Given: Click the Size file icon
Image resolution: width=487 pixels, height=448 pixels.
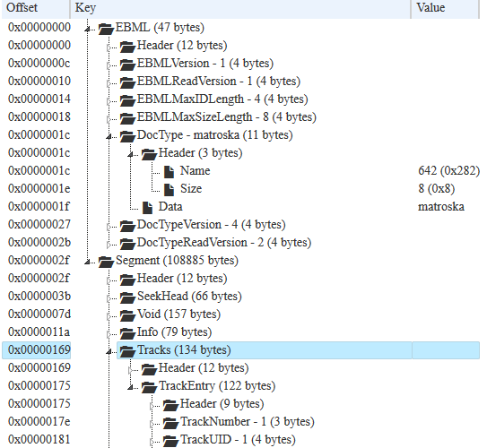Looking at the screenshot, I should point(169,190).
